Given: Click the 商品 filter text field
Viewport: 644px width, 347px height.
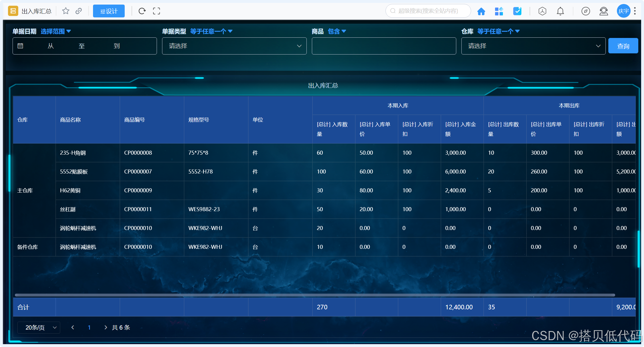Looking at the screenshot, I should tap(383, 46).
